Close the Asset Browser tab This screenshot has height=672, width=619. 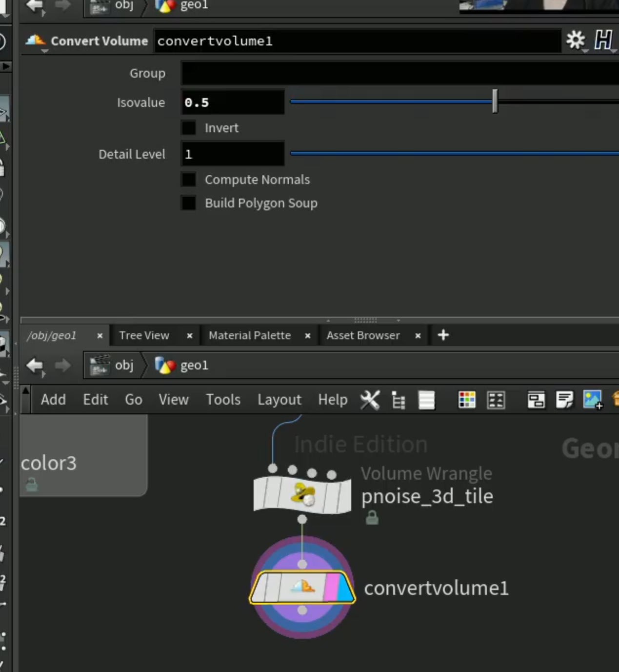coord(418,336)
